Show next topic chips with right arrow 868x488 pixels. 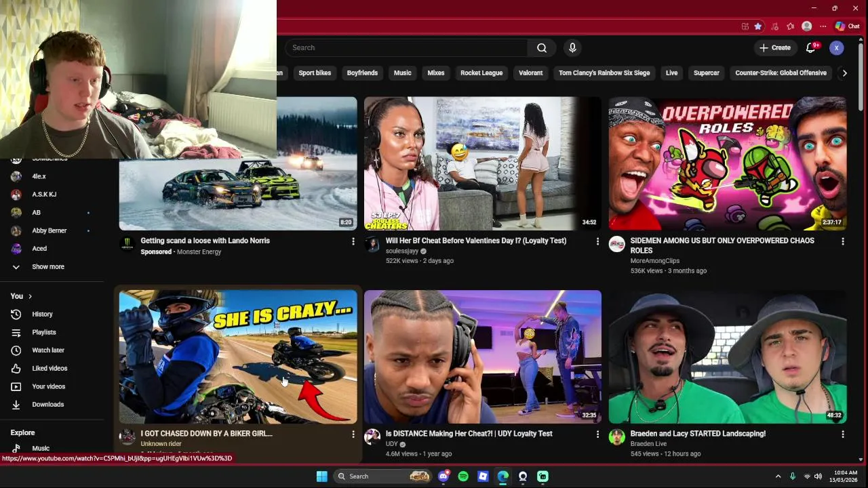(x=844, y=73)
